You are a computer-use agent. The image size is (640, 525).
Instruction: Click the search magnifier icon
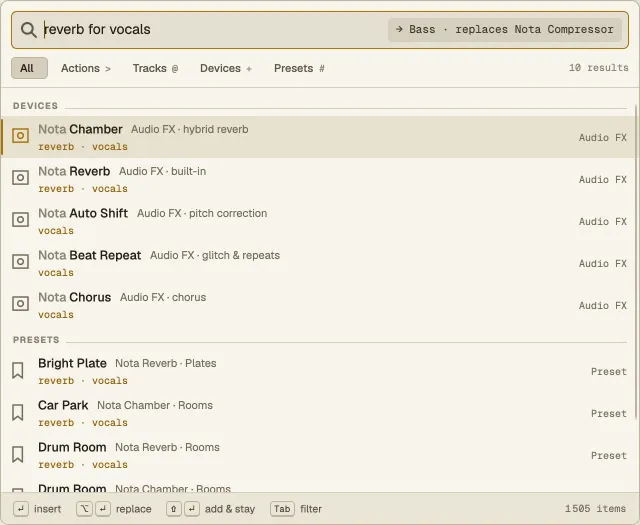click(x=29, y=30)
